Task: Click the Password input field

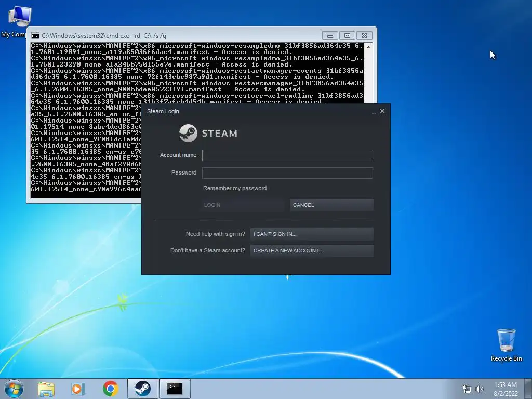Action: click(x=287, y=173)
